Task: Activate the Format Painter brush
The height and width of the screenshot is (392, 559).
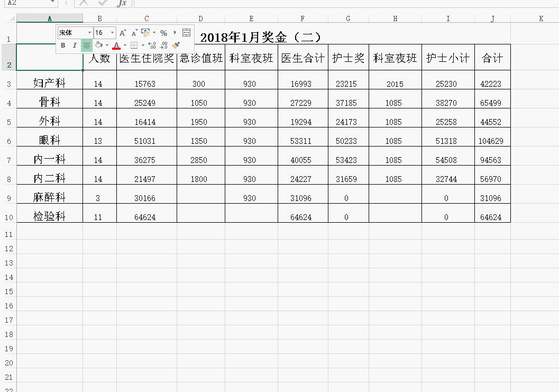Action: coord(176,45)
